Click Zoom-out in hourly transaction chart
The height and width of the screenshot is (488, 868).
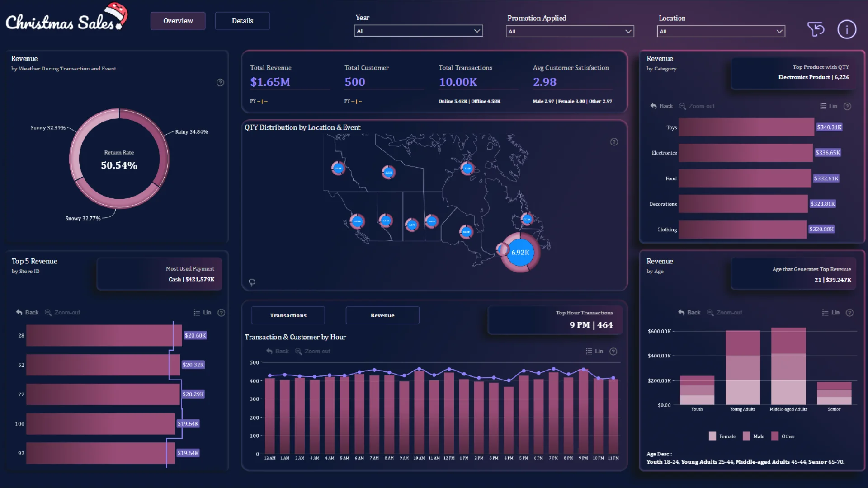(x=312, y=351)
